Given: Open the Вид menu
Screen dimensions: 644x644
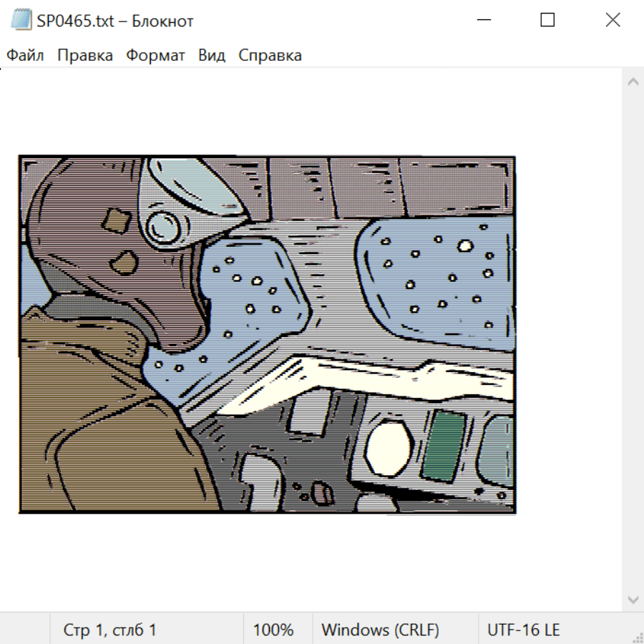Looking at the screenshot, I should (211, 56).
